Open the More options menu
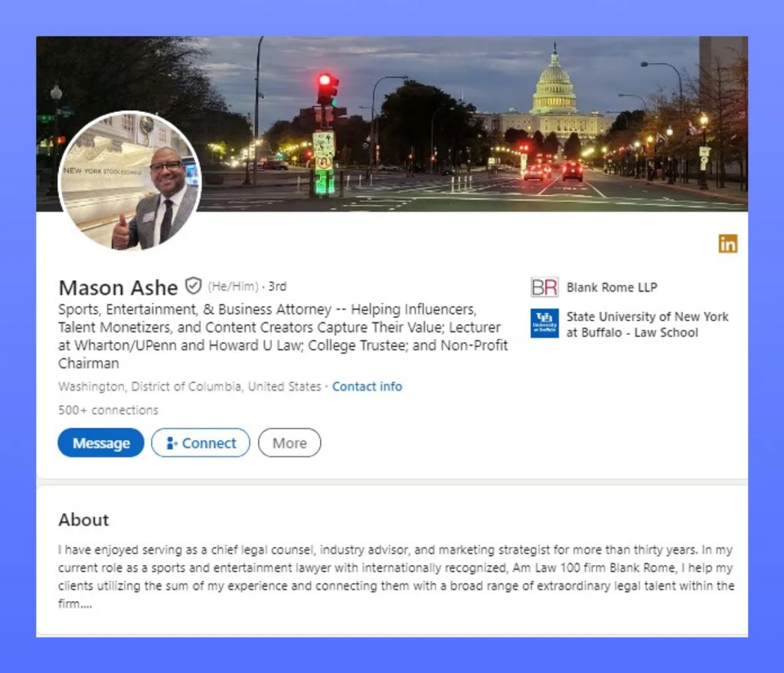784x673 pixels. [289, 443]
